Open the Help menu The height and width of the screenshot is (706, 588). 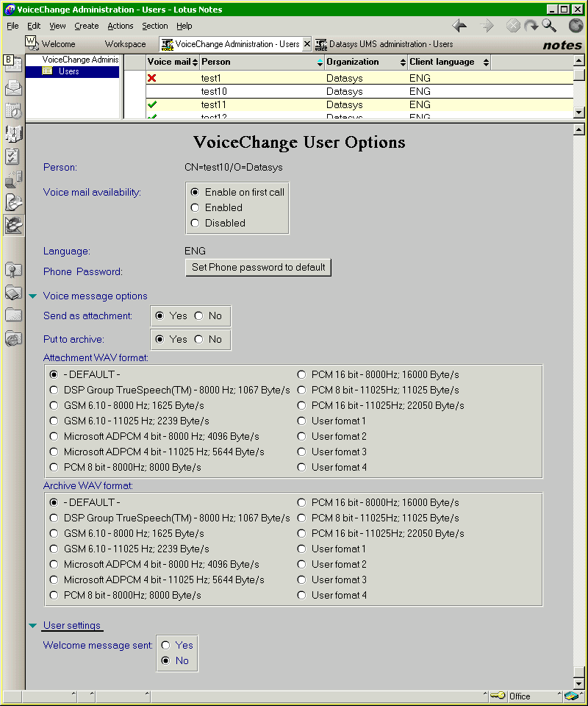pos(184,26)
